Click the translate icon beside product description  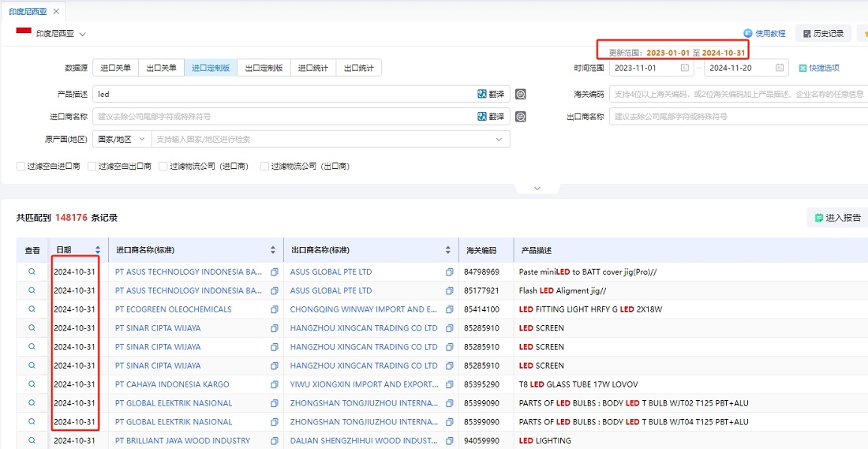490,94
